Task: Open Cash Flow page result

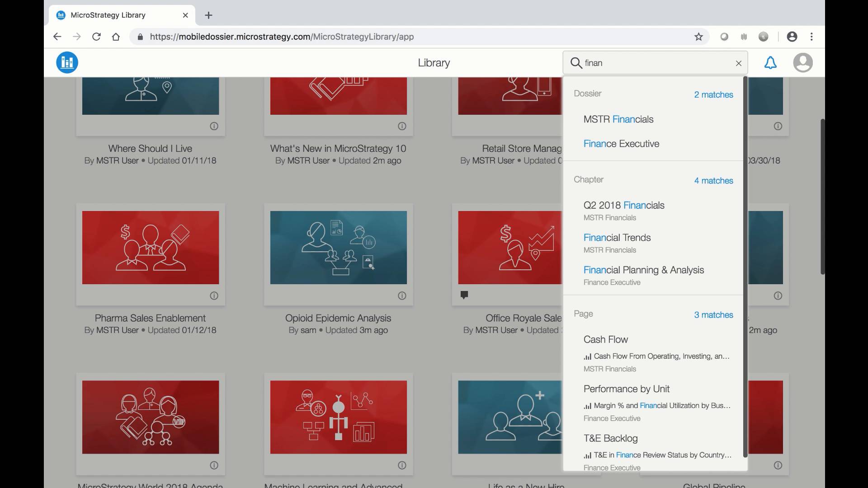Action: click(x=605, y=339)
